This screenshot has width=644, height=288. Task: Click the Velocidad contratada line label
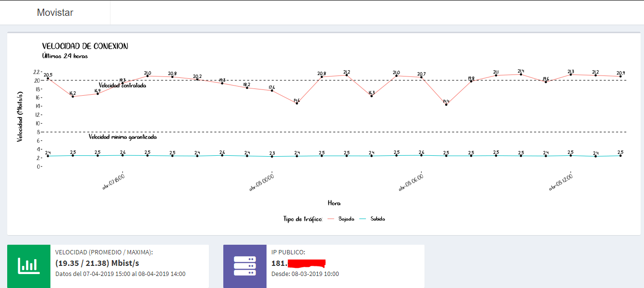click(x=122, y=86)
